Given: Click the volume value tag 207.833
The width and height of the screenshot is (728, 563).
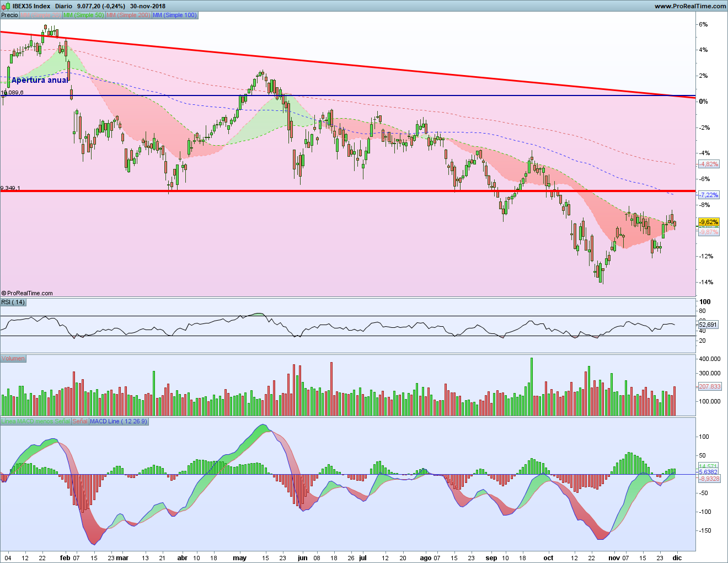Looking at the screenshot, I should point(709,386).
